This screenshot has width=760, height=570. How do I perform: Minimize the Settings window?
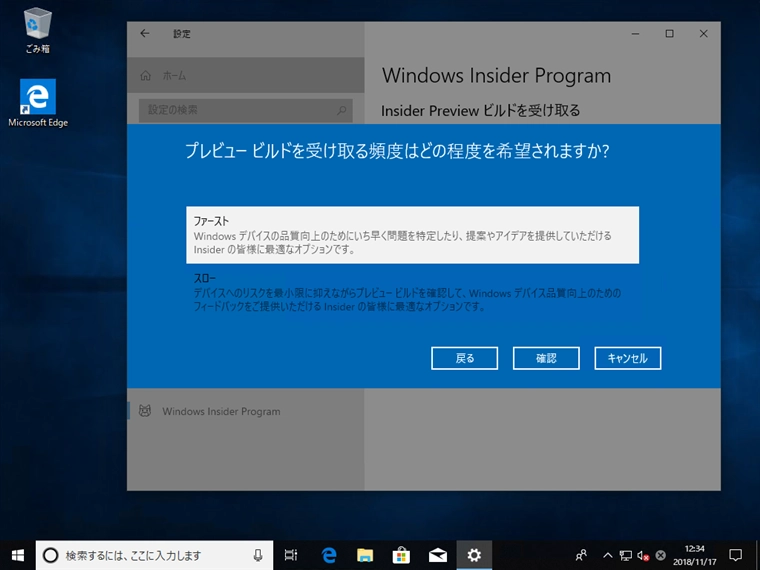pos(635,33)
